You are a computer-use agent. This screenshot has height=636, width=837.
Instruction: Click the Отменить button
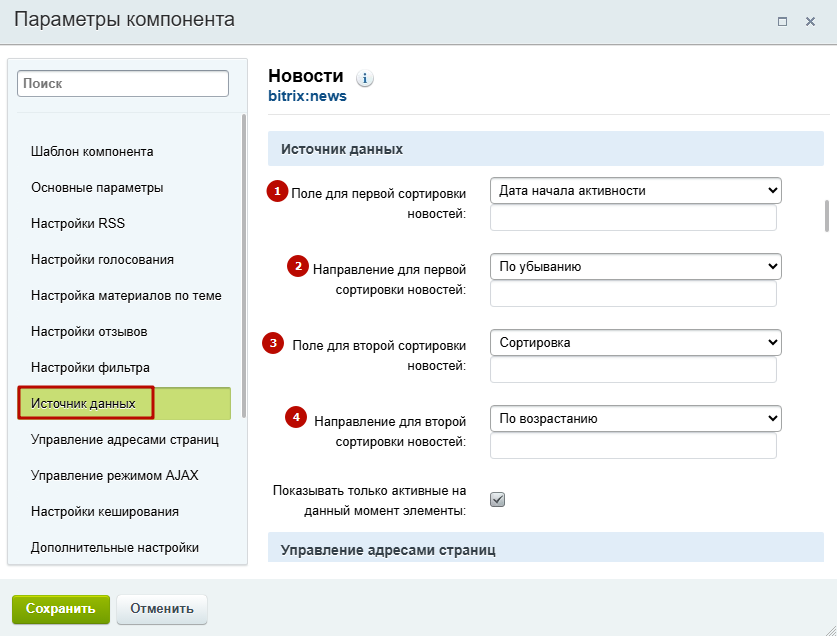coord(162,609)
